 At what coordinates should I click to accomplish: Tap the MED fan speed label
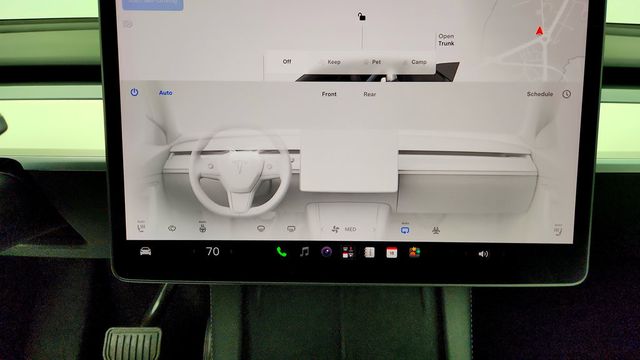tap(350, 229)
